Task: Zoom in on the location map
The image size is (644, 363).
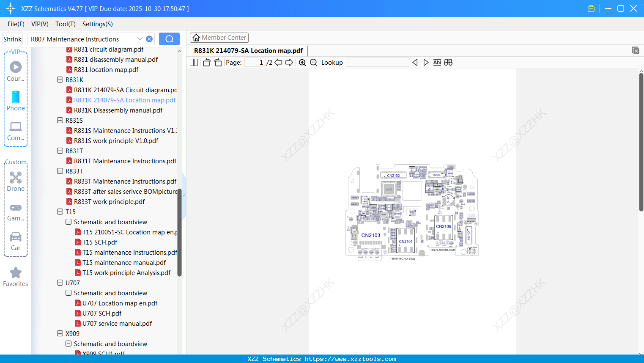Action: pyautogui.click(x=302, y=62)
